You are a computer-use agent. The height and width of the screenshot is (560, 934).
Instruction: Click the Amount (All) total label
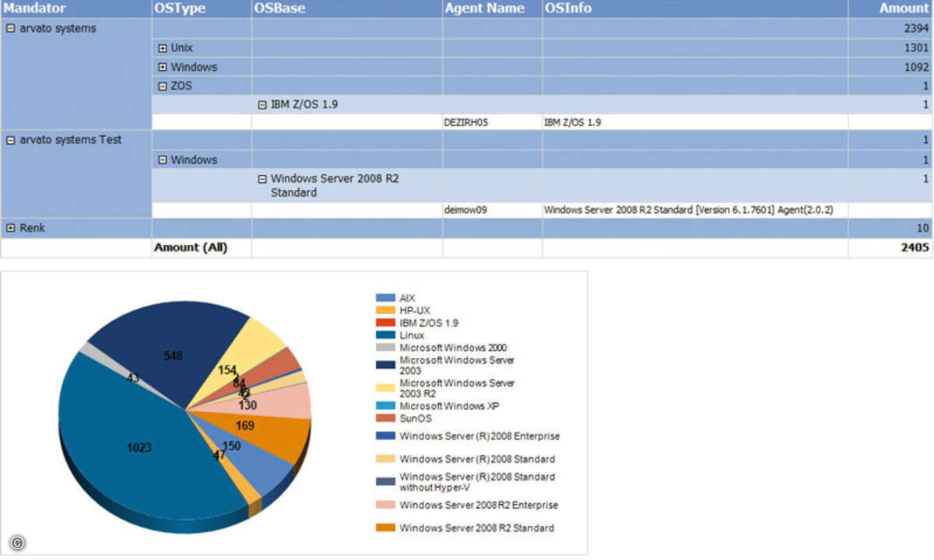tap(191, 248)
